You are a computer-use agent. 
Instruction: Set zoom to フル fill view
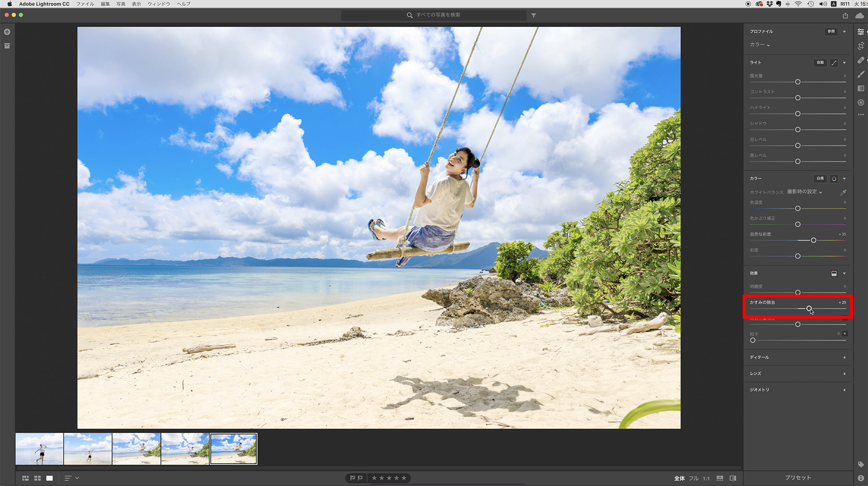tap(693, 478)
